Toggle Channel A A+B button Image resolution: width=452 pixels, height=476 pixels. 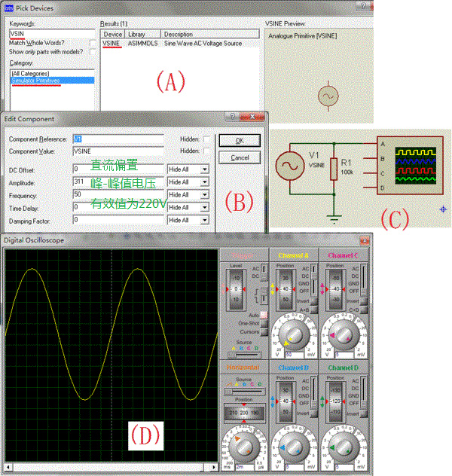(314, 310)
